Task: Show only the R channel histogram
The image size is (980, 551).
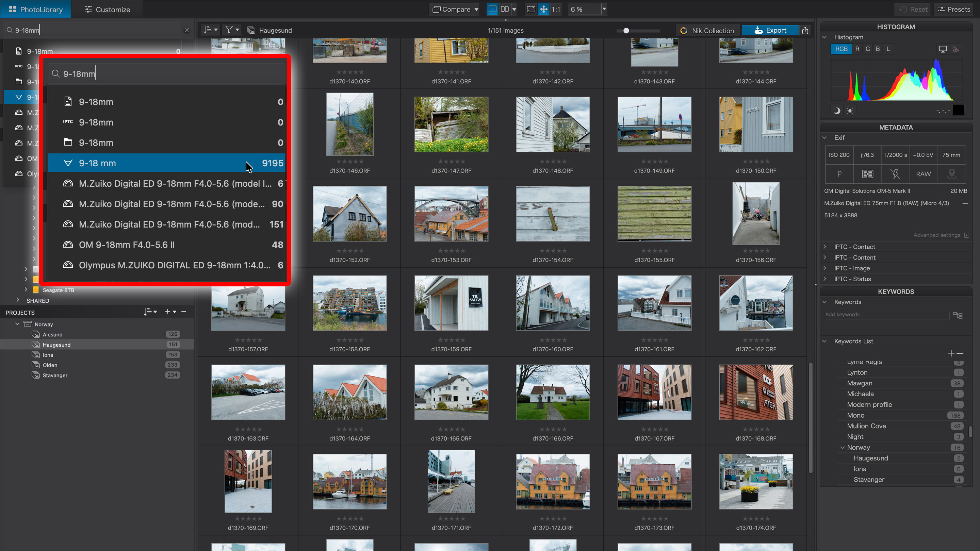Action: [857, 49]
